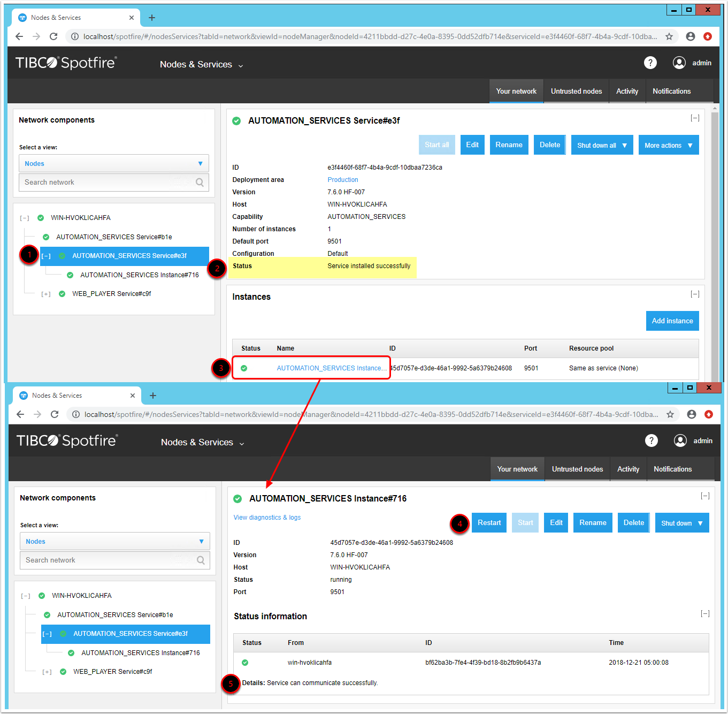Open a new tab in the bottom browser window
This screenshot has width=728, height=714.
pos(153,396)
